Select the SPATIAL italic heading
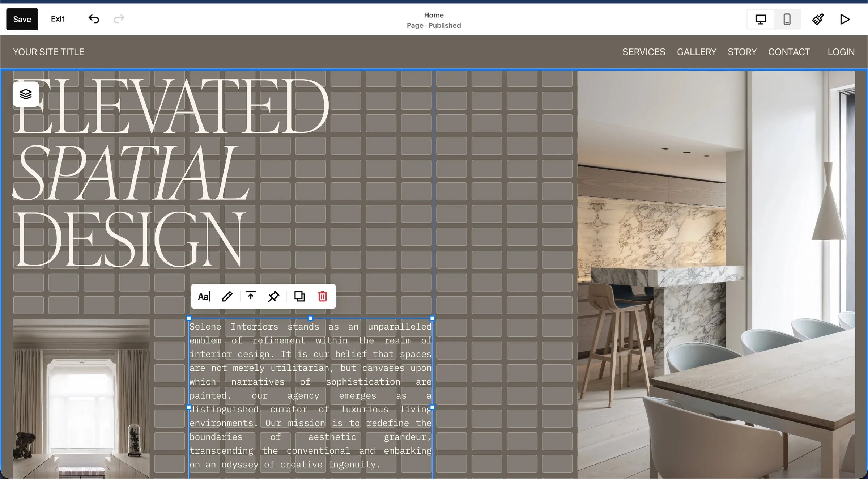The height and width of the screenshot is (479, 868). [131, 173]
